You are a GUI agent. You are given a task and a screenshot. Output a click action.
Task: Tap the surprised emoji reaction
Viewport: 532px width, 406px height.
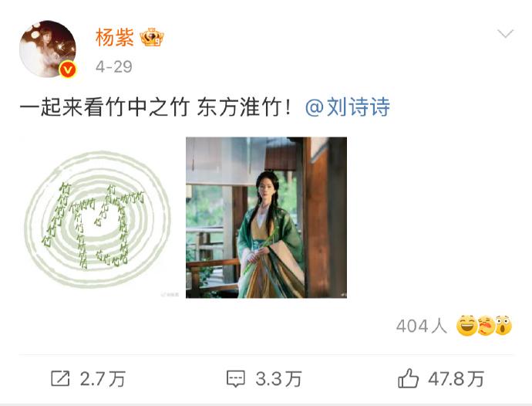click(503, 325)
